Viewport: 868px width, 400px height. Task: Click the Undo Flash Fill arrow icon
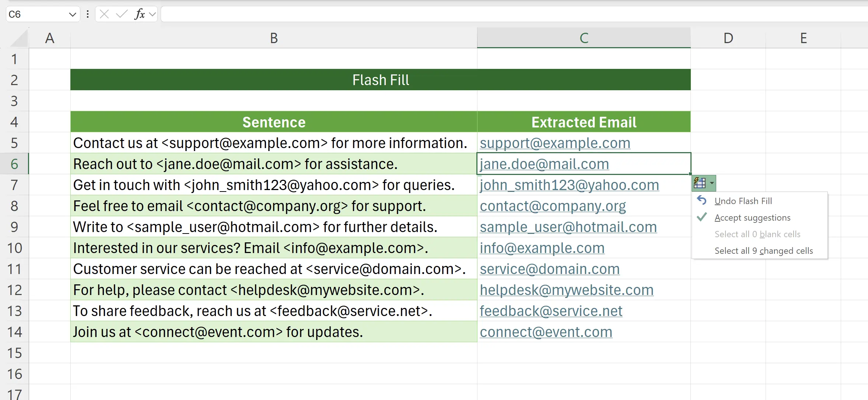(702, 201)
